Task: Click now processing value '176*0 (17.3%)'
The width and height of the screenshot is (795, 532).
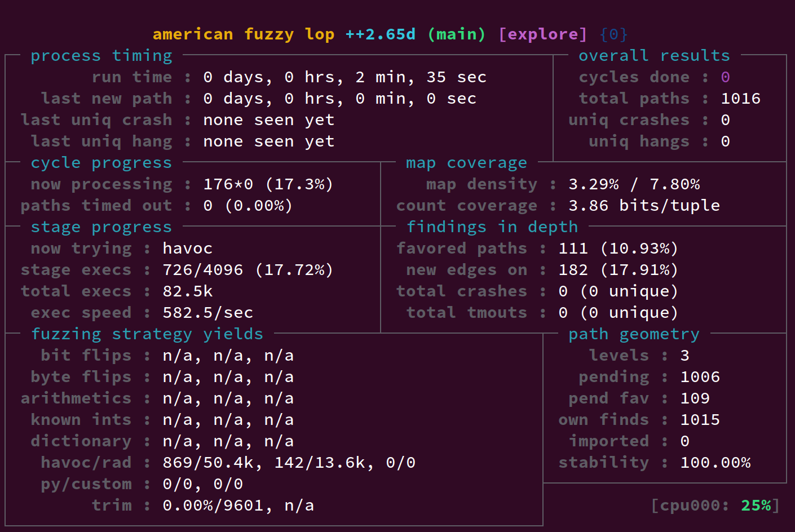Action: click(x=268, y=184)
